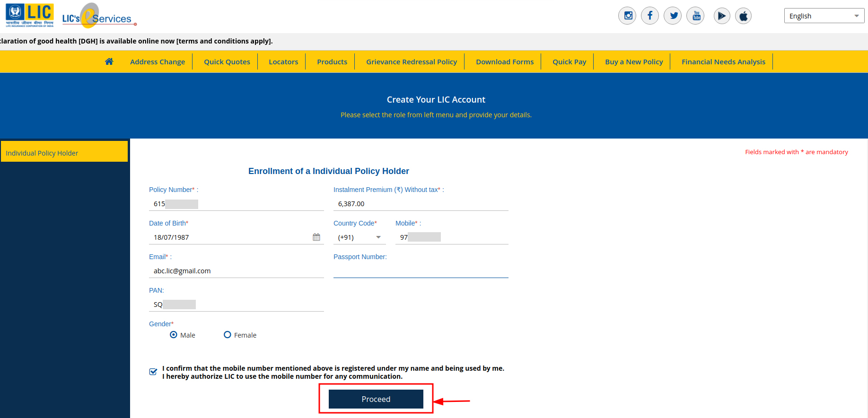Open Grievance Redressal Policy
The image size is (868, 418).
(x=412, y=61)
